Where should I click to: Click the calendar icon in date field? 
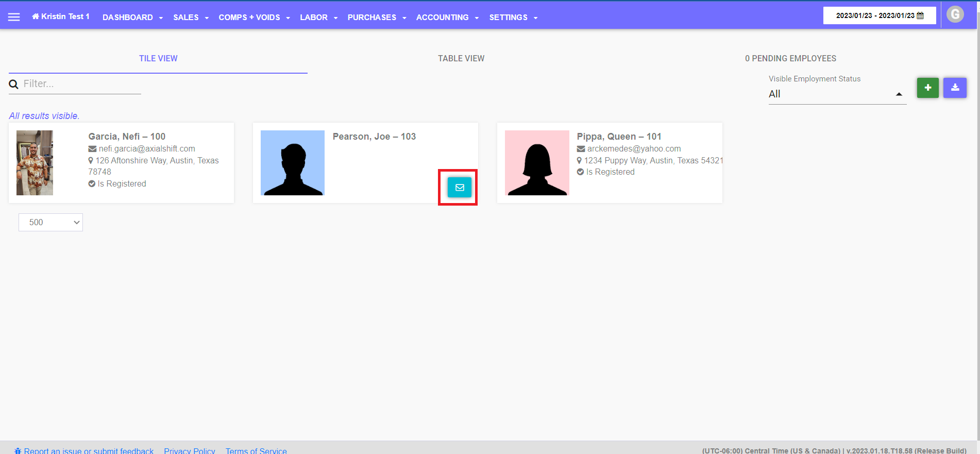click(920, 15)
